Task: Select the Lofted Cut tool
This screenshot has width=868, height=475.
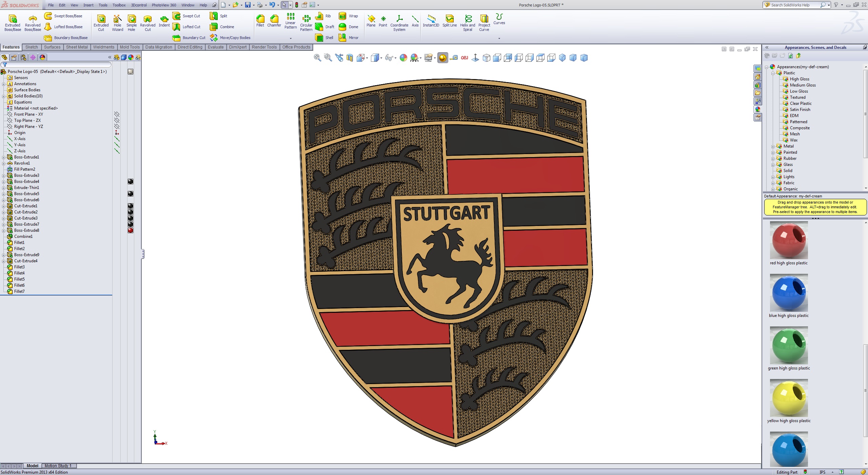Action: click(186, 27)
